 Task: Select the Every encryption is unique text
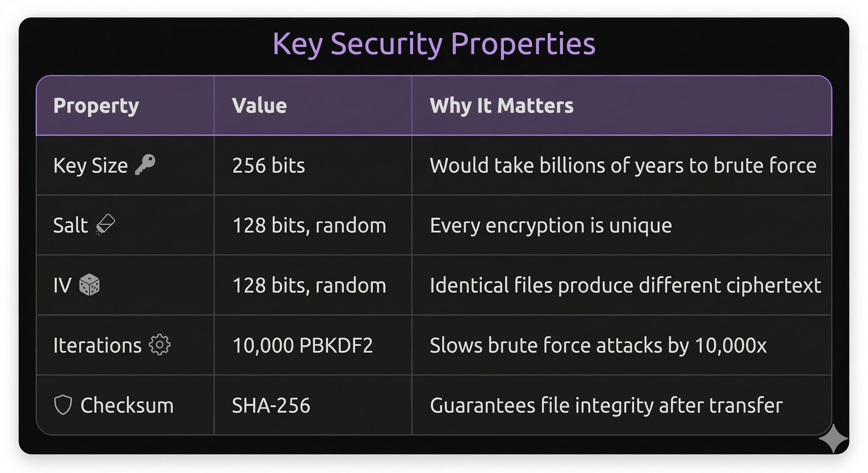[551, 225]
